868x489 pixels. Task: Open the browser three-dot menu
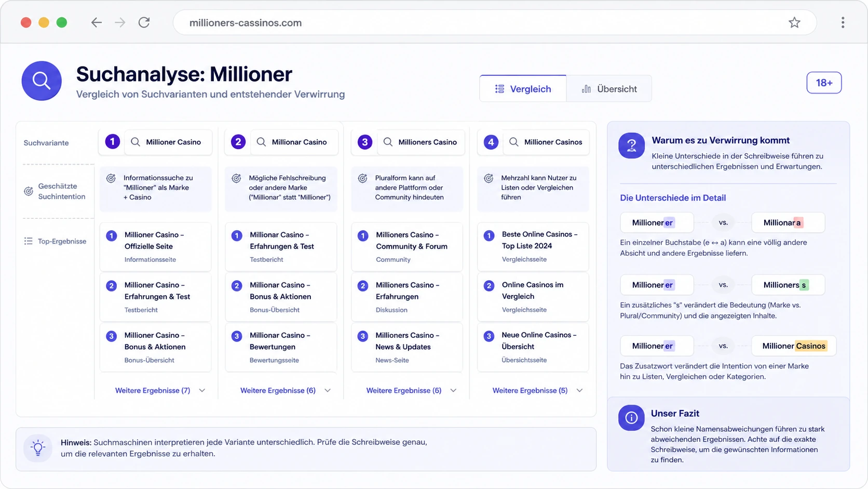tap(843, 22)
